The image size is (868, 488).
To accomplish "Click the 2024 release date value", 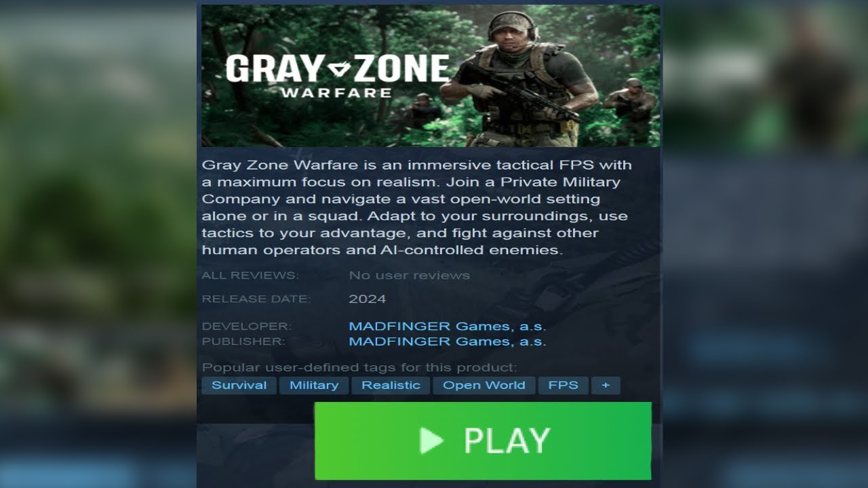I will click(367, 299).
